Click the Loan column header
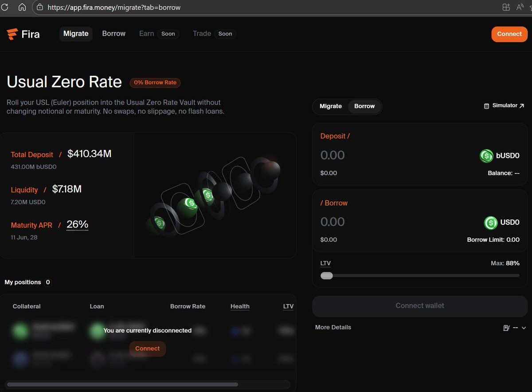Viewport: 532px width, 392px height. pos(97,306)
